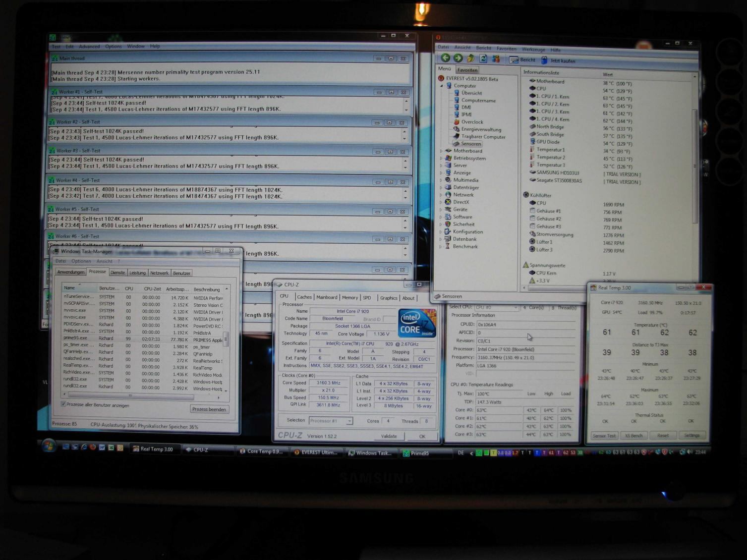Expand the Multimedia node in EVEREST tree
747x560 pixels.
coord(441,180)
